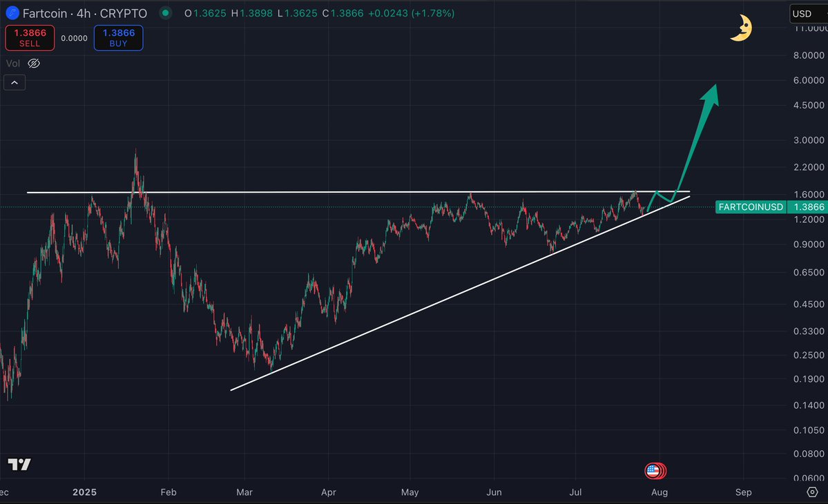This screenshot has height=504, width=828.
Task: Click the Apr label on time axis
Action: pyautogui.click(x=329, y=492)
